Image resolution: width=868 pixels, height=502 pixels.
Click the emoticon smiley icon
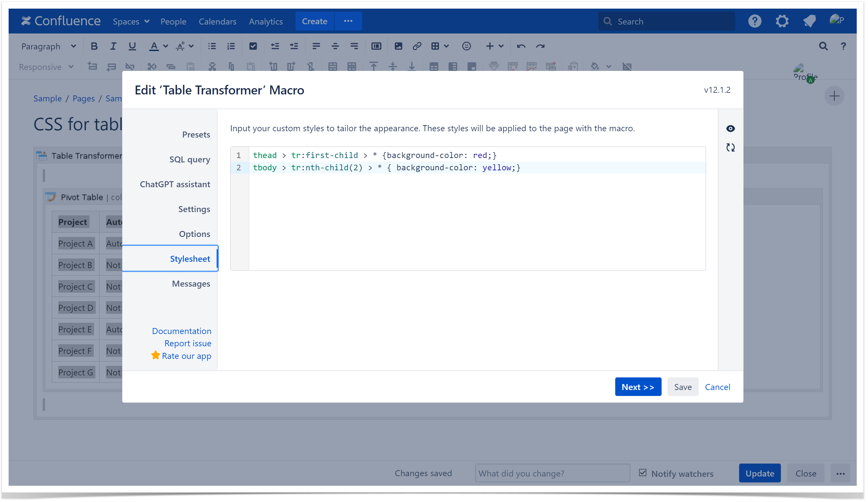point(466,46)
